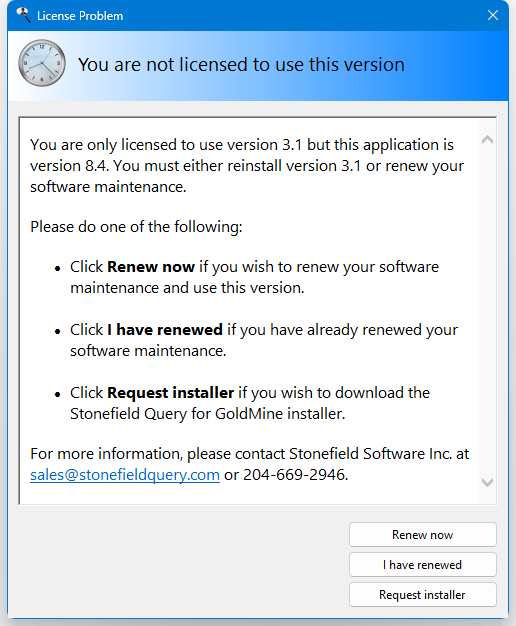This screenshot has width=516, height=626.
Task: Click the "Please do one of the following" line
Action: (x=136, y=227)
